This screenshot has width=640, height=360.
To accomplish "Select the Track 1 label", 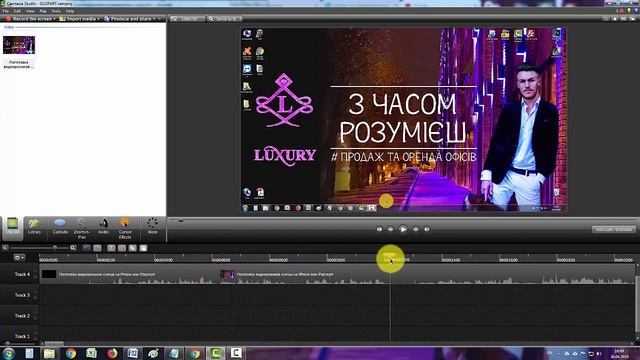I will (x=22, y=336).
